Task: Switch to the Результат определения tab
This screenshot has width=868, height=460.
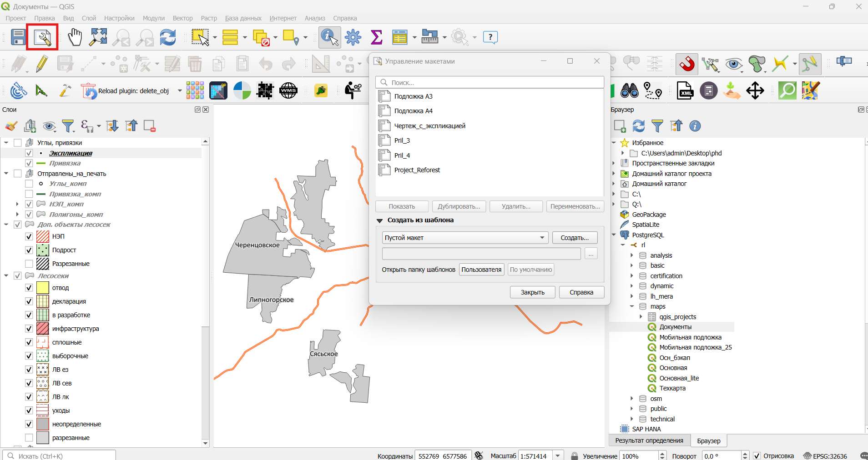Action: coord(649,440)
